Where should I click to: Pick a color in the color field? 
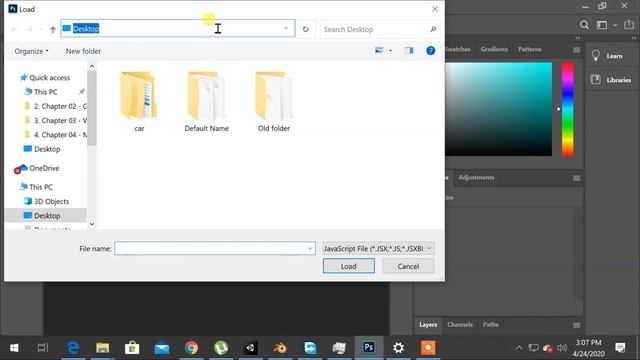tap(498, 109)
